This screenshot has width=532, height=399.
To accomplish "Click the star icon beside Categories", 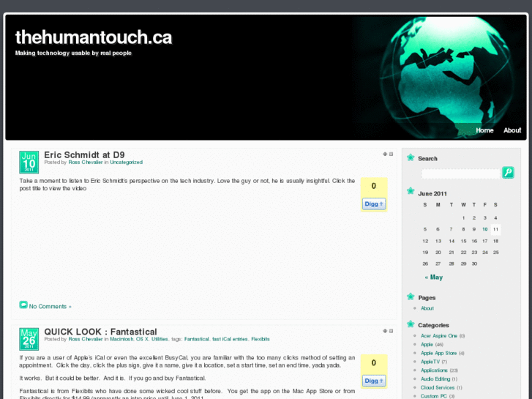I will pyautogui.click(x=411, y=324).
